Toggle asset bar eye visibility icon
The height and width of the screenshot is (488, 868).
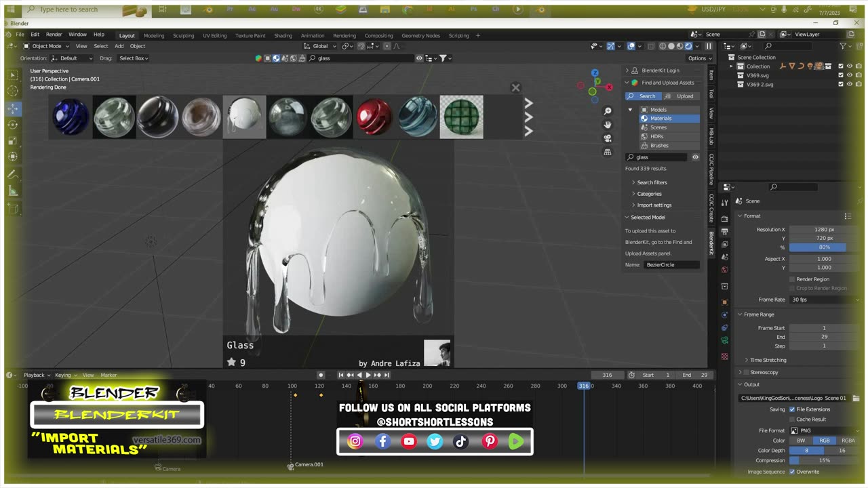coord(419,58)
